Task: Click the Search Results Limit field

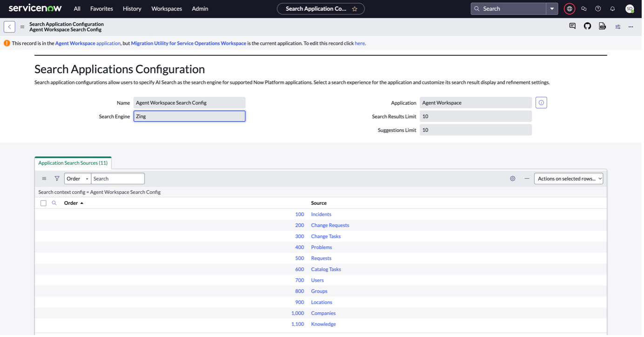Action: pyautogui.click(x=477, y=117)
